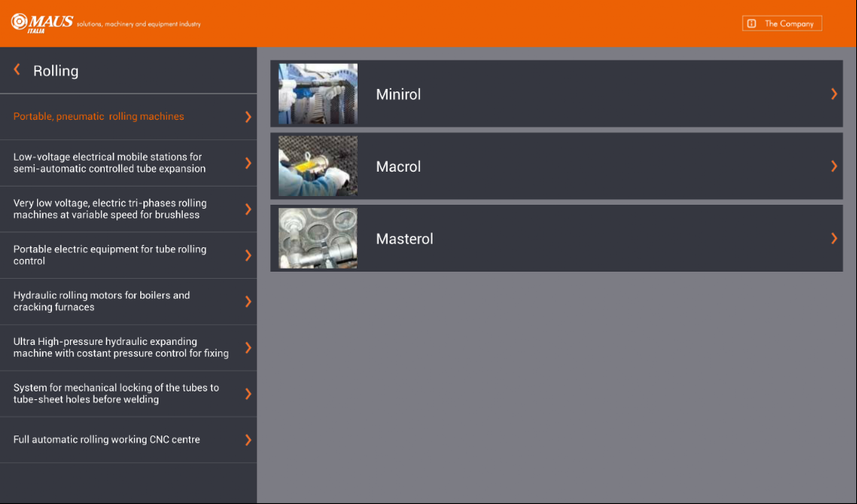
Task: Open the Minirol product thumbnail
Action: point(318,94)
